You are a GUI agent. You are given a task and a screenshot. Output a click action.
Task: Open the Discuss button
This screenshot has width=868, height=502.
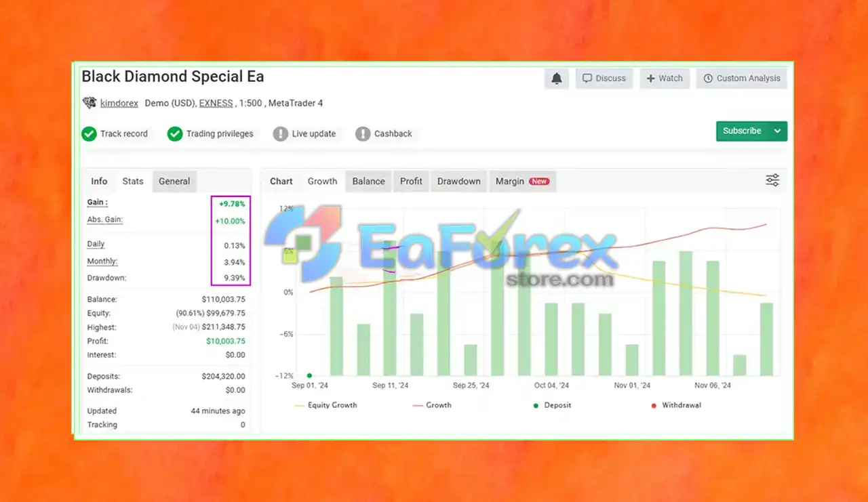(x=604, y=79)
